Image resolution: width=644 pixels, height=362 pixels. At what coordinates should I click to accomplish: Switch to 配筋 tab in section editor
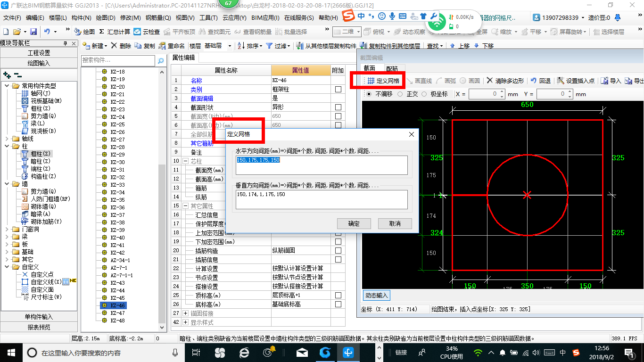pos(391,68)
